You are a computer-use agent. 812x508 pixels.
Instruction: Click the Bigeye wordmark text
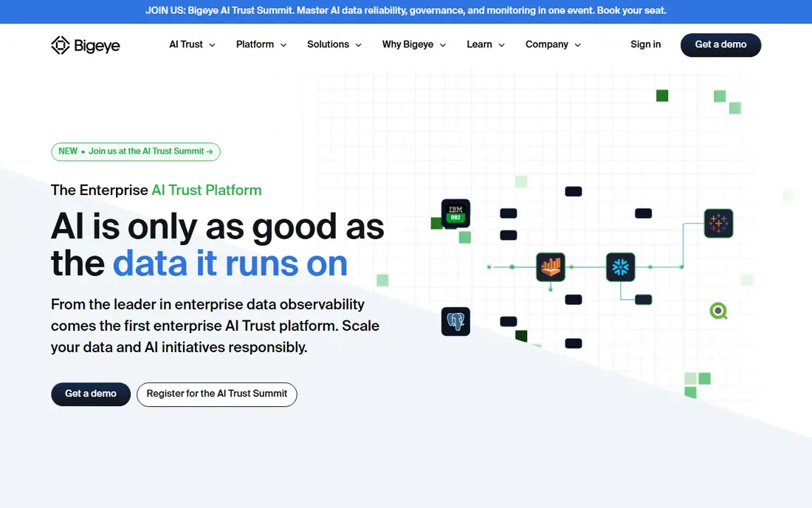point(97,46)
